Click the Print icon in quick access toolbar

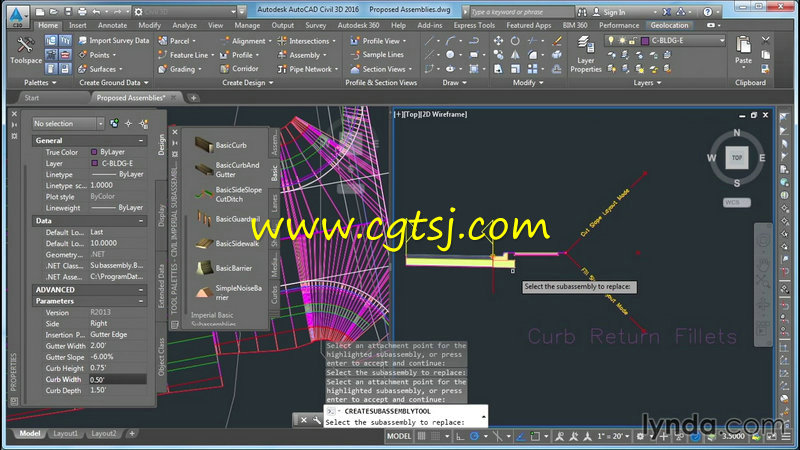coord(82,11)
